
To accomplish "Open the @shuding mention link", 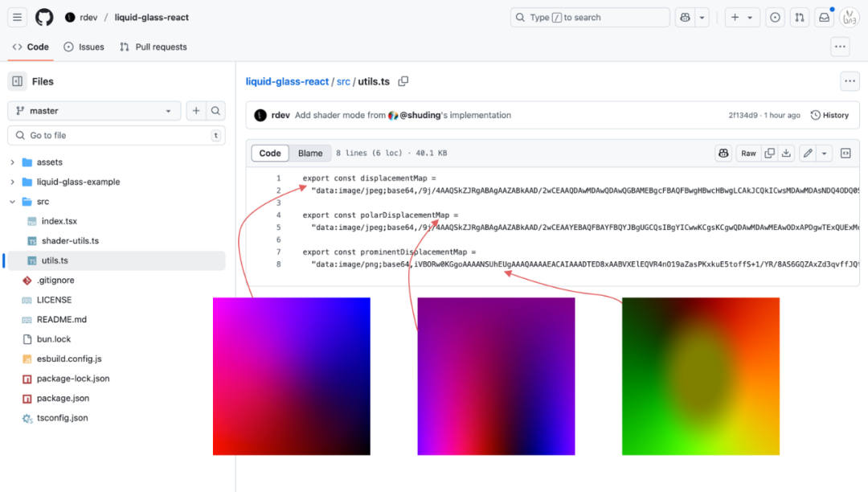I will tap(420, 115).
